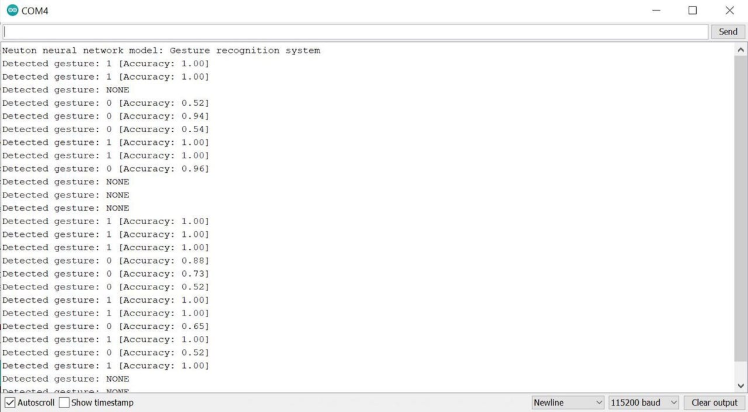748x412 pixels.
Task: Select the line with Accuracy: 0.94
Action: (x=105, y=116)
